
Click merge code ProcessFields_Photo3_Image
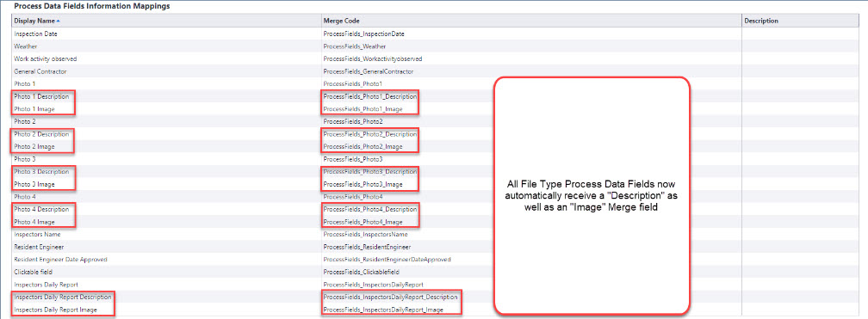[x=363, y=184]
